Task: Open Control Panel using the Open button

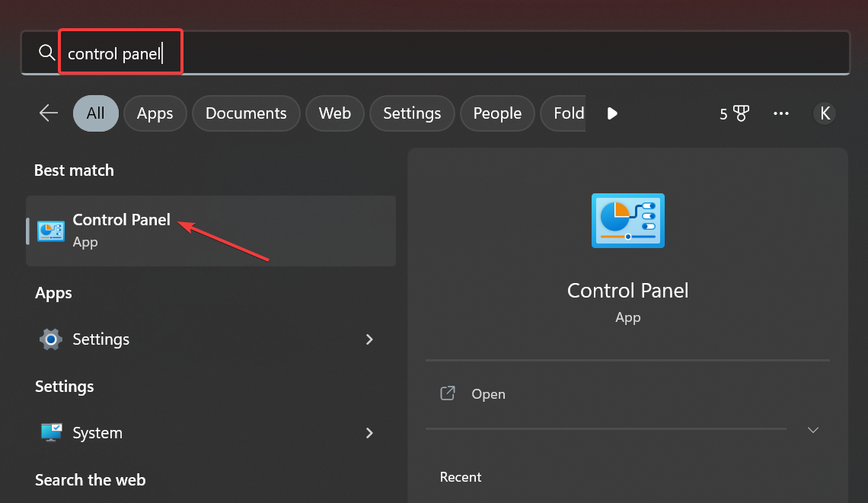Action: [488, 394]
